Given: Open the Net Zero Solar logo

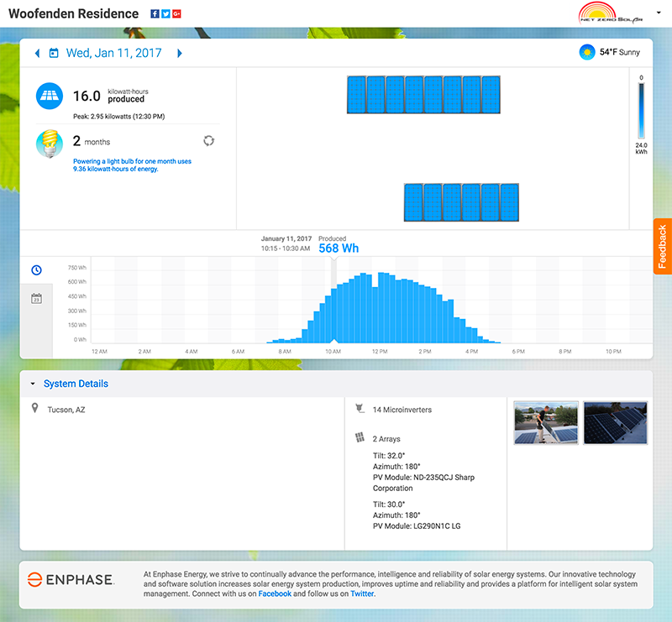Looking at the screenshot, I should pyautogui.click(x=611, y=13).
